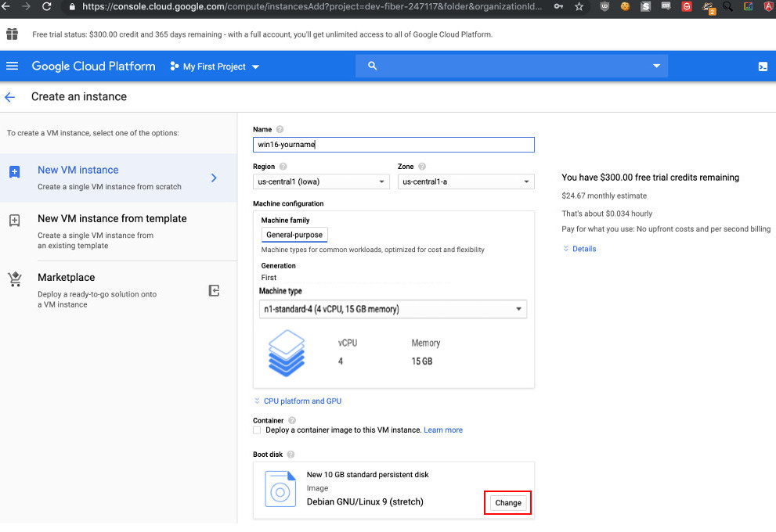Click the gift icon in trial banner
776x532 pixels.
[12, 34]
